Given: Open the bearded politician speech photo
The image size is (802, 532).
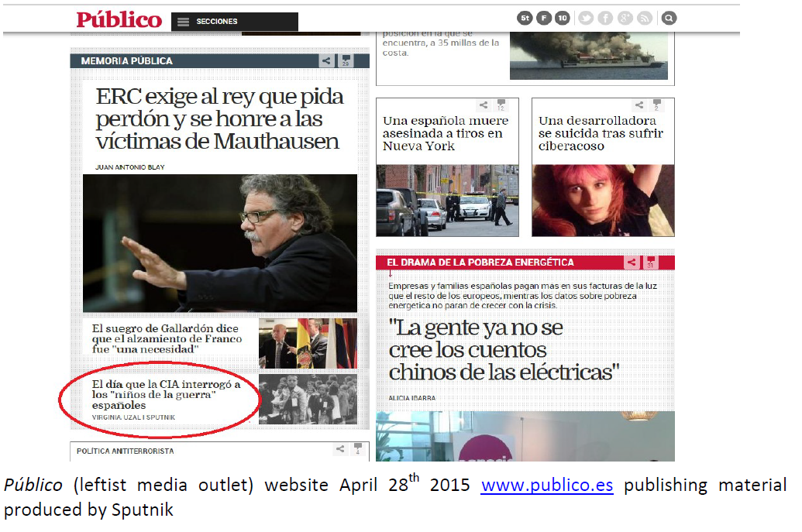Looking at the screenshot, I should pyautogui.click(x=220, y=243).
